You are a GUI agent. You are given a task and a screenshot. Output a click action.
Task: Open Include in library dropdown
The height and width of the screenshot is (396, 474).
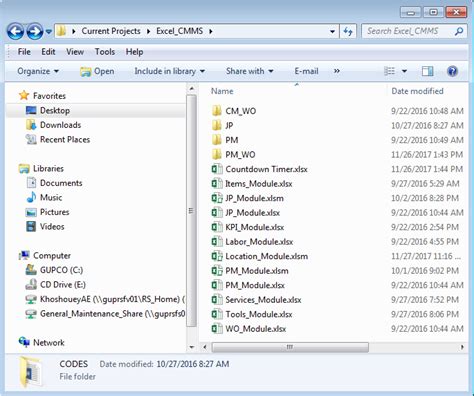click(x=170, y=71)
